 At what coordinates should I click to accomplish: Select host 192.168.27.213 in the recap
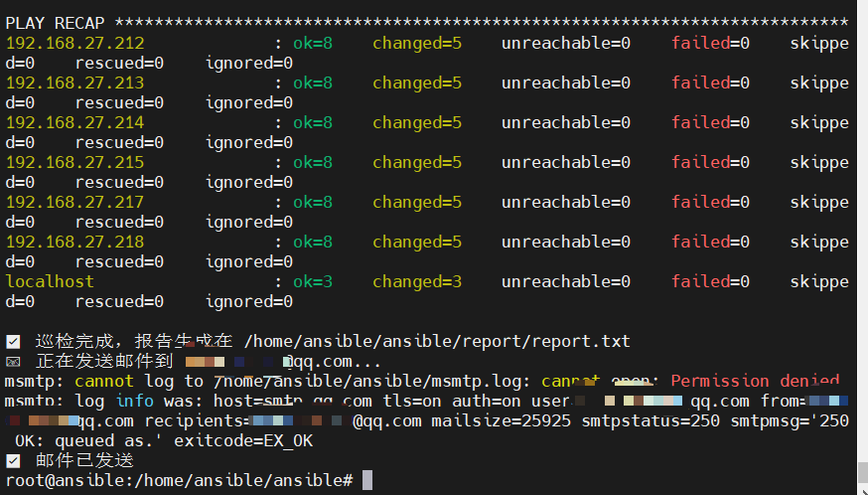74,83
